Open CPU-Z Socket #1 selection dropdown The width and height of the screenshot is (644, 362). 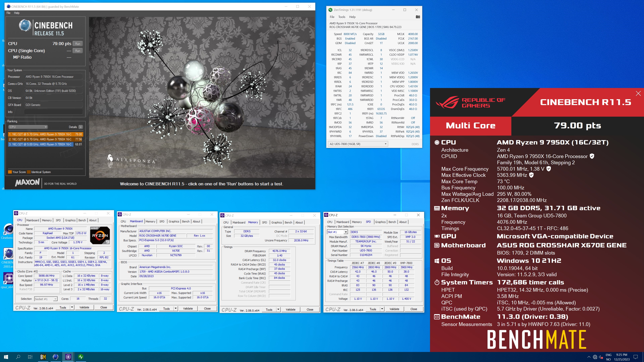point(46,299)
